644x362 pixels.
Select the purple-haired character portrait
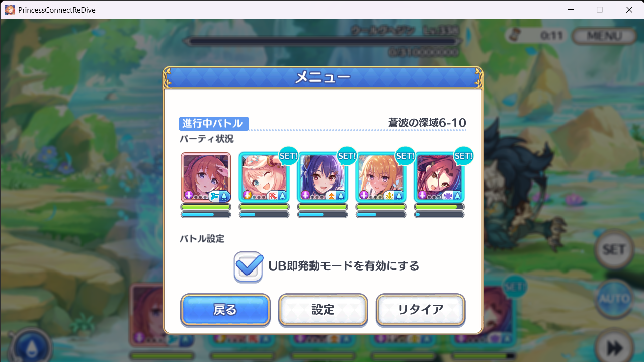pos(323,177)
